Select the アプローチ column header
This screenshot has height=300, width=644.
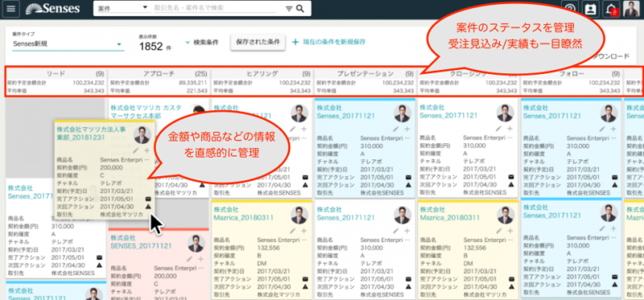pyautogui.click(x=159, y=74)
